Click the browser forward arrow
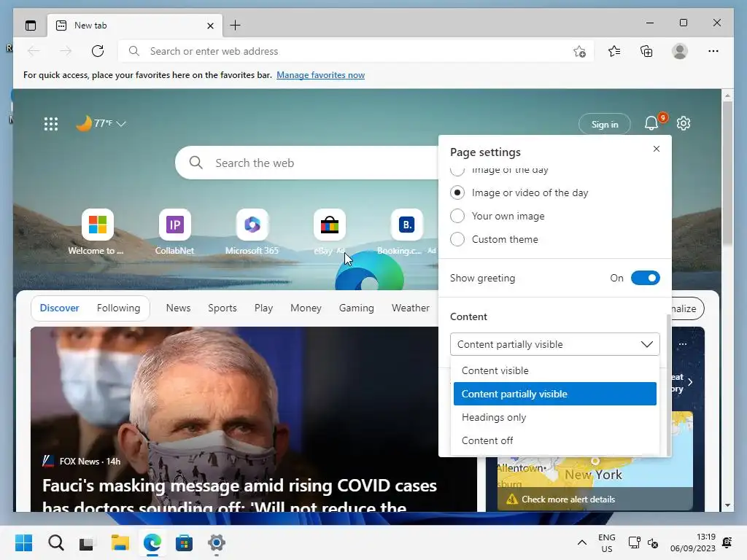 pos(66,51)
